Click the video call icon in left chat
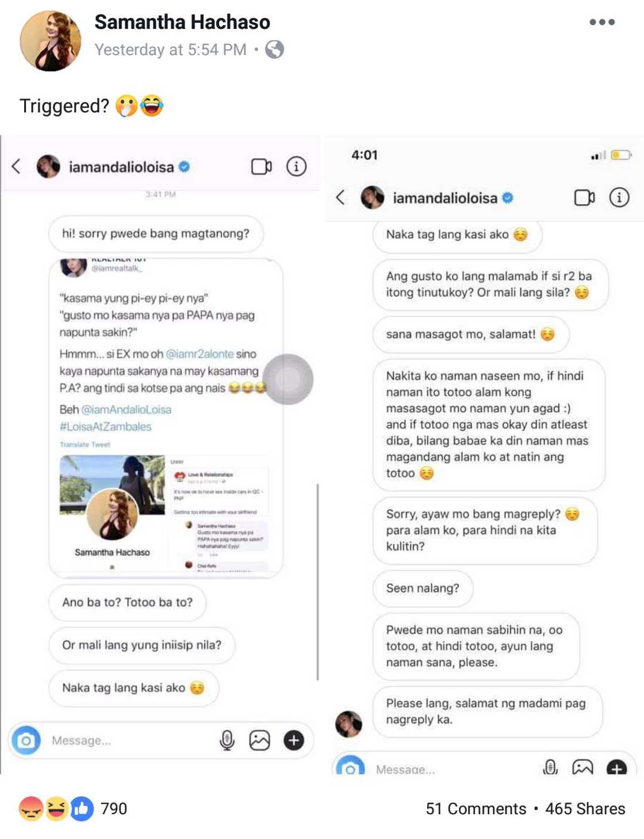Viewport: 644px width, 839px height. [262, 167]
